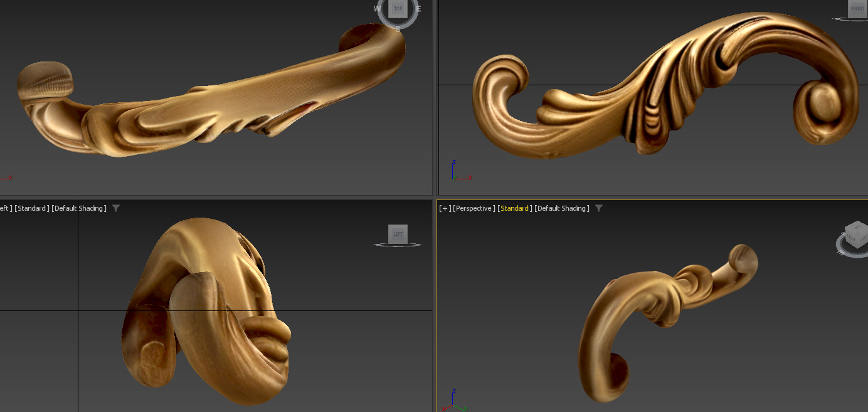
Task: Click the filter funnel icon in Perspective viewport
Action: [599, 208]
